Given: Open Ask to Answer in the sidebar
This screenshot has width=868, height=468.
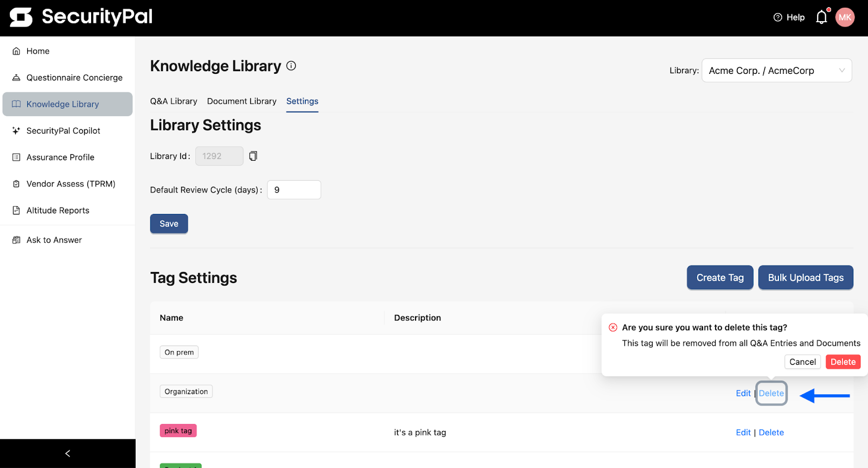Looking at the screenshot, I should (67, 240).
